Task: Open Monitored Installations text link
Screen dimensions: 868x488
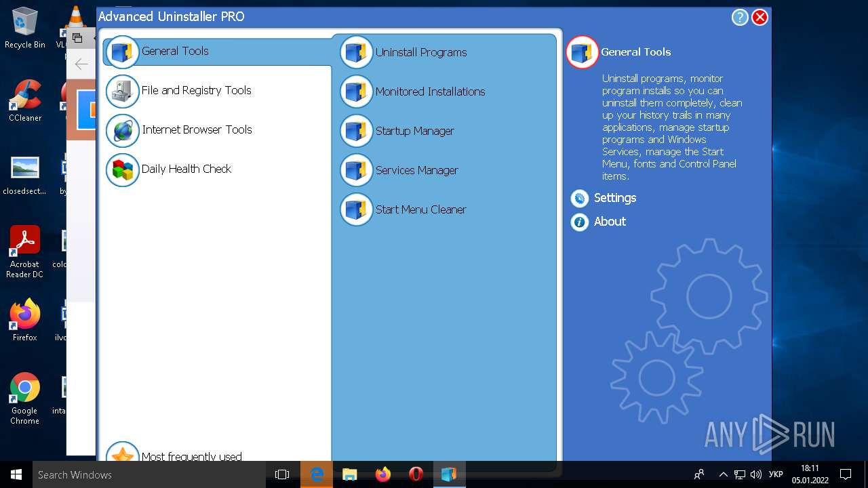Action: 431,91
